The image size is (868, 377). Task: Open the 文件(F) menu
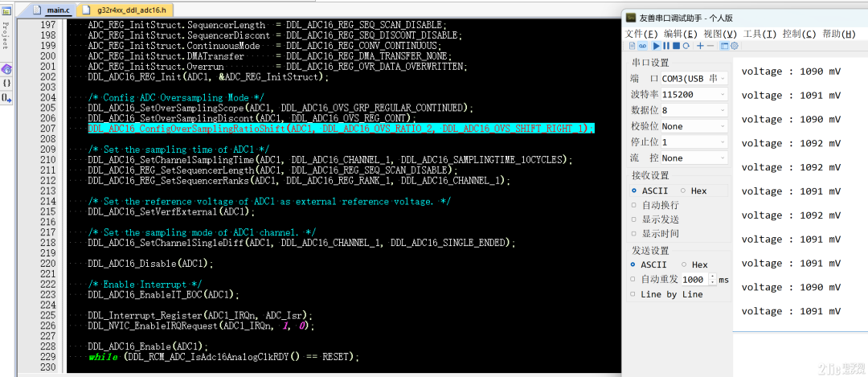click(x=641, y=34)
